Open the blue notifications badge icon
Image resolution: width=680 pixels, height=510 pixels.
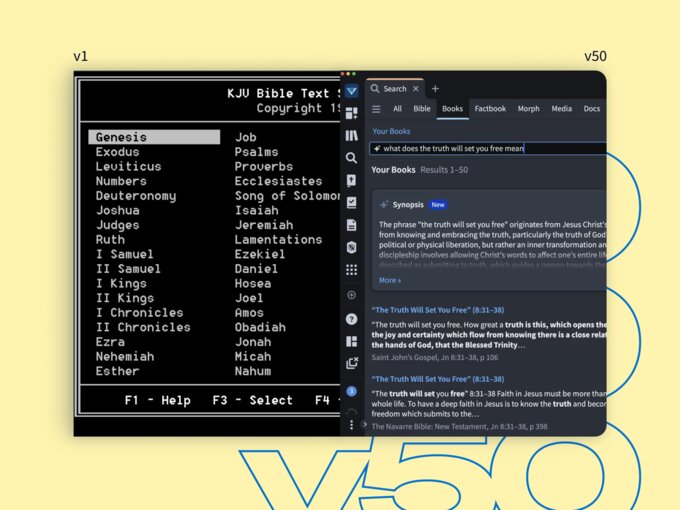(x=352, y=392)
